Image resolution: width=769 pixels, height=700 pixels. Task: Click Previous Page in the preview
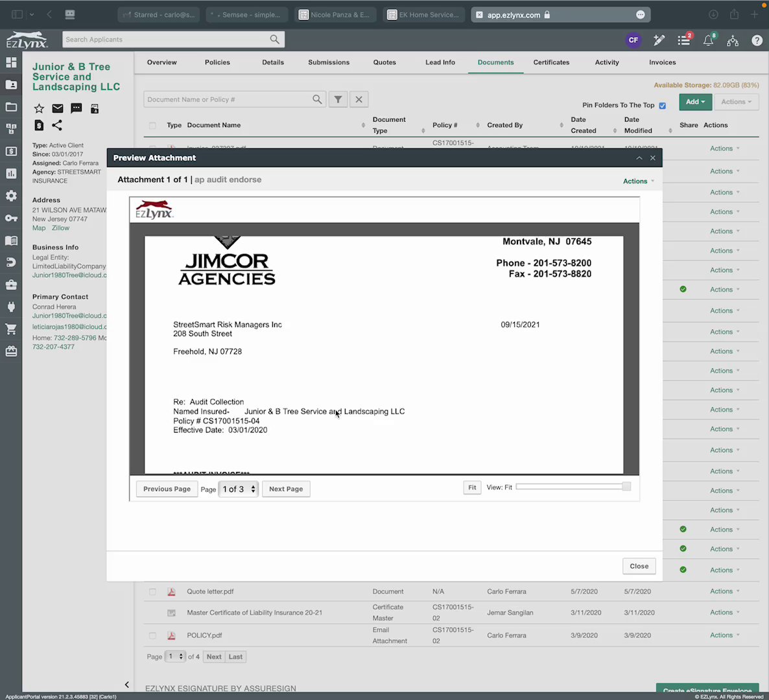click(x=167, y=489)
